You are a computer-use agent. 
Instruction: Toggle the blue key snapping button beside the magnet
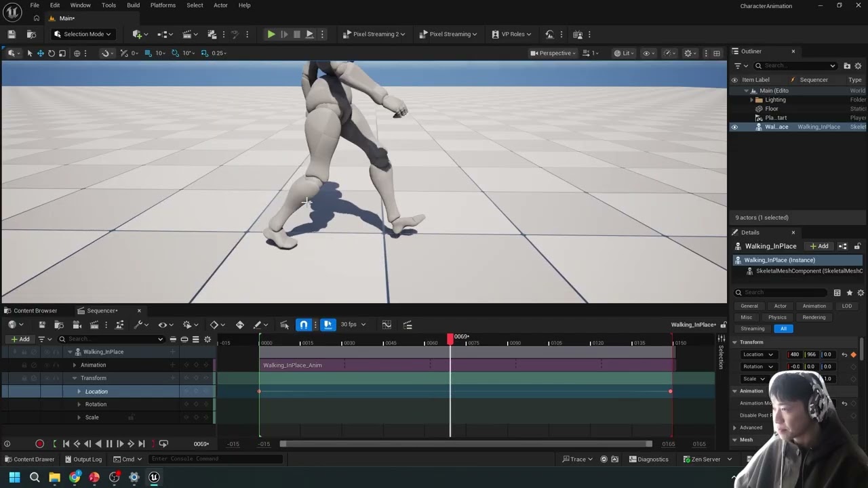[327, 325]
